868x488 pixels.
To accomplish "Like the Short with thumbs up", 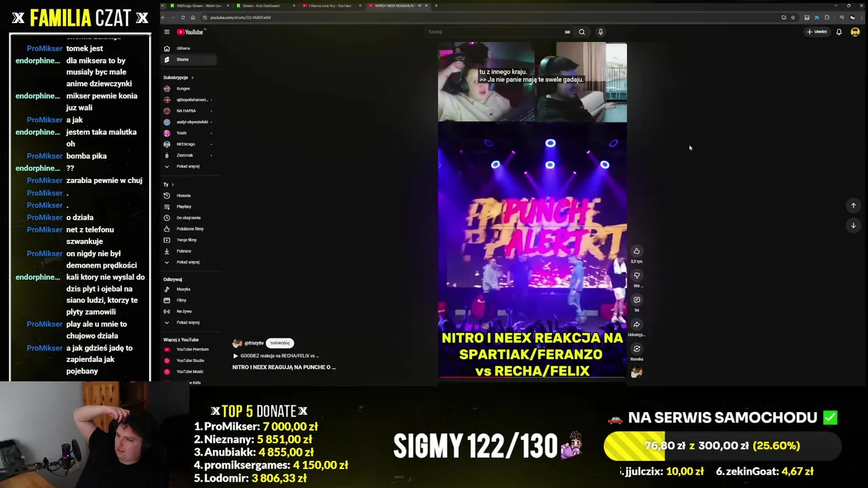I will click(x=637, y=251).
